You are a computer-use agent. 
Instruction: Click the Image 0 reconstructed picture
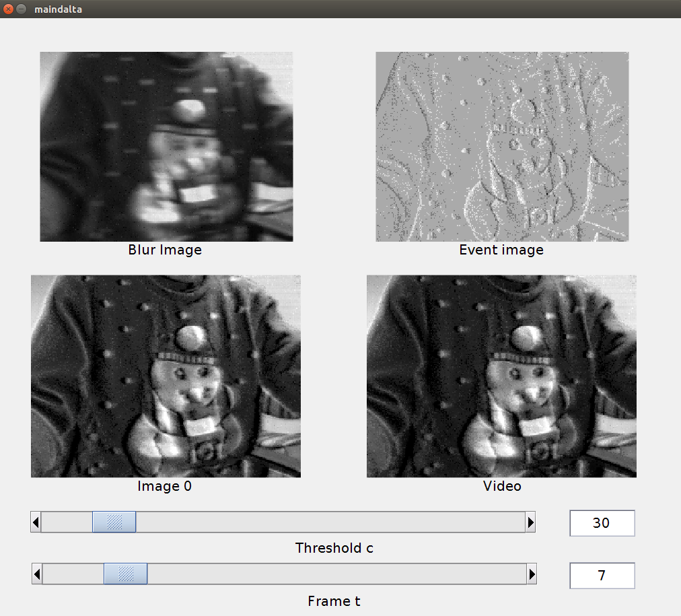tap(166, 376)
